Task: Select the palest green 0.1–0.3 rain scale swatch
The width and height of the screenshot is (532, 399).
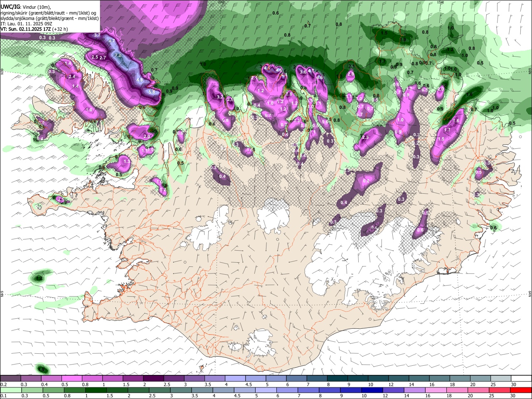Action: point(10,390)
